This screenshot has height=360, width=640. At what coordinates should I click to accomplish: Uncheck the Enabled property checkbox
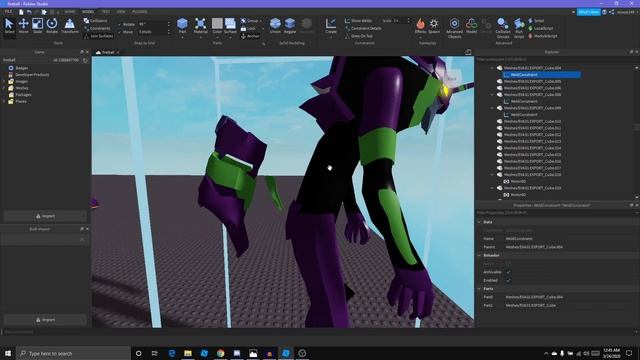(508, 280)
